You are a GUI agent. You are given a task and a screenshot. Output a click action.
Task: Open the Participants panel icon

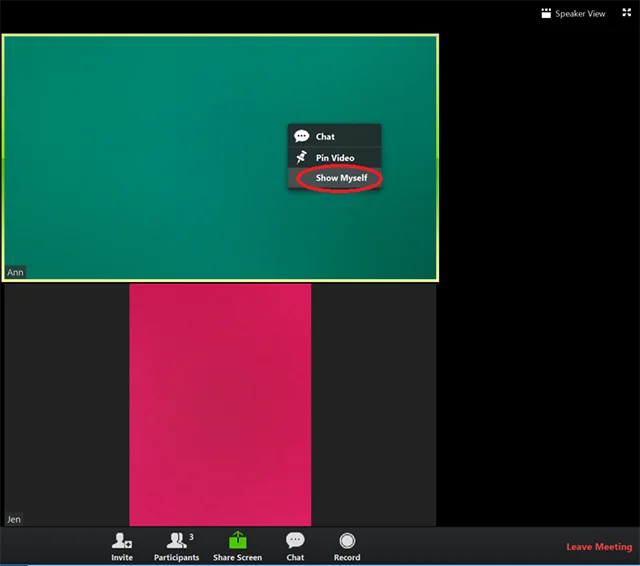tap(176, 541)
